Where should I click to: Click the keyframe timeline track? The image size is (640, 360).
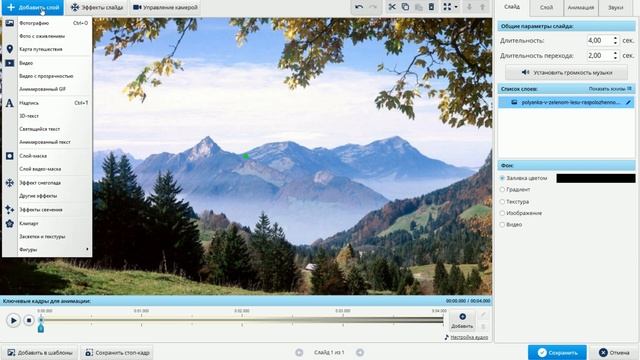pos(242,320)
